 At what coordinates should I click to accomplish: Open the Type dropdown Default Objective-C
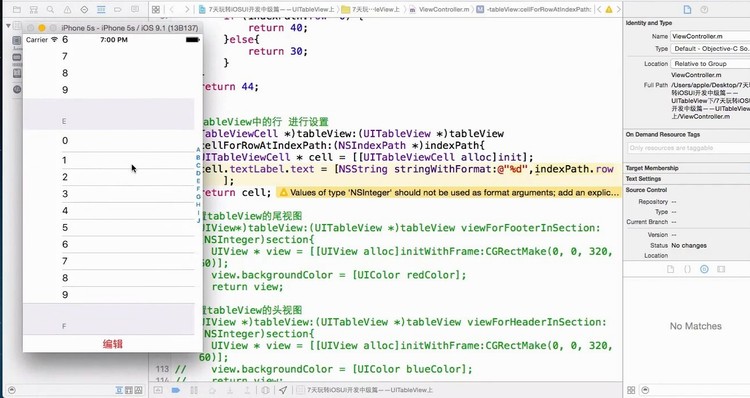tap(710, 49)
